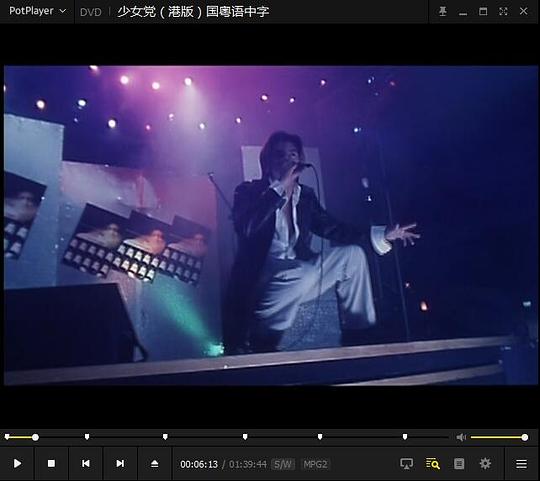Screen dimensions: 540x481
Task: Skip to previous chapter
Action: (x=86, y=463)
